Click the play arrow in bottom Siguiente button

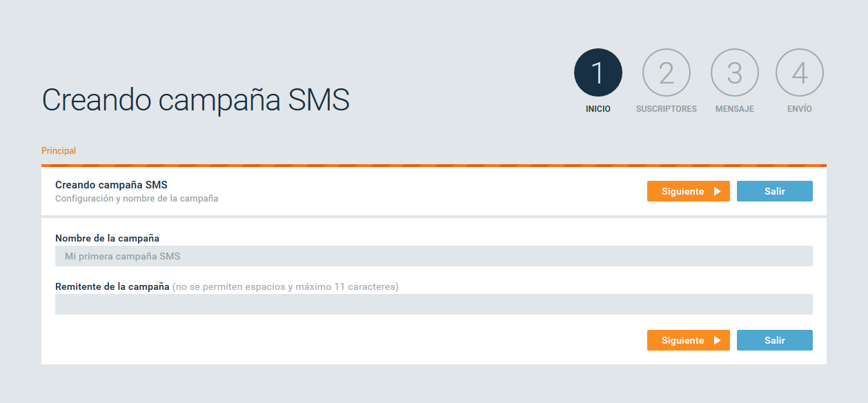click(717, 340)
